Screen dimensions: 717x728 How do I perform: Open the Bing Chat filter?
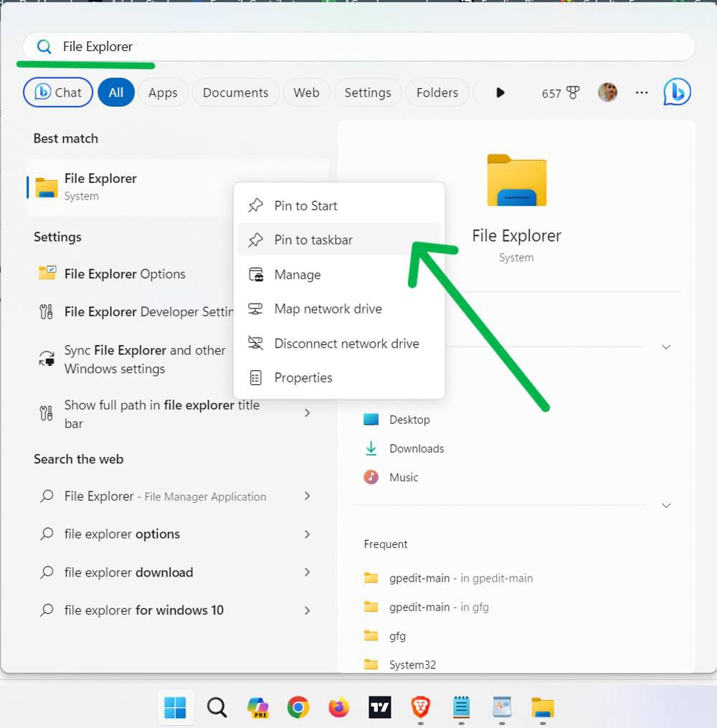[x=58, y=93]
